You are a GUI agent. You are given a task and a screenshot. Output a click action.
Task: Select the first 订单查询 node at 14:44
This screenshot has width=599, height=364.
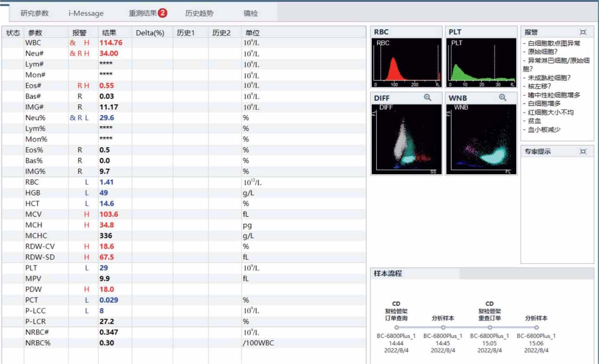click(396, 327)
